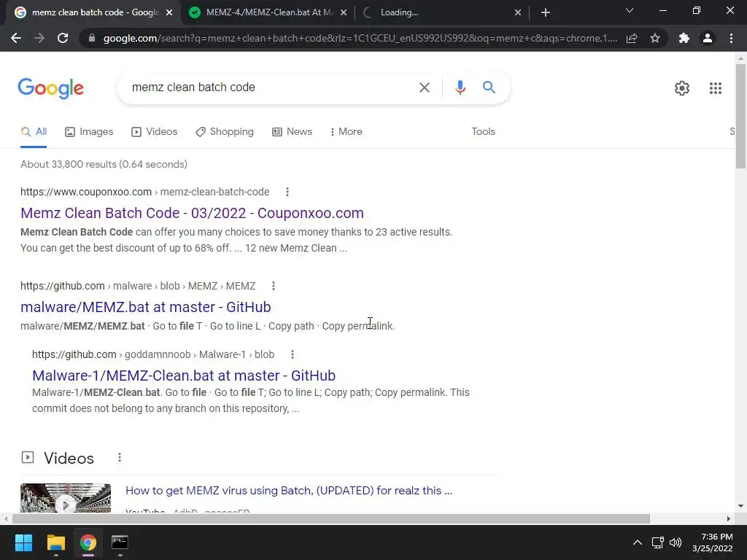Open Command Prompt from taskbar
This screenshot has height=560, width=747.
120,542
